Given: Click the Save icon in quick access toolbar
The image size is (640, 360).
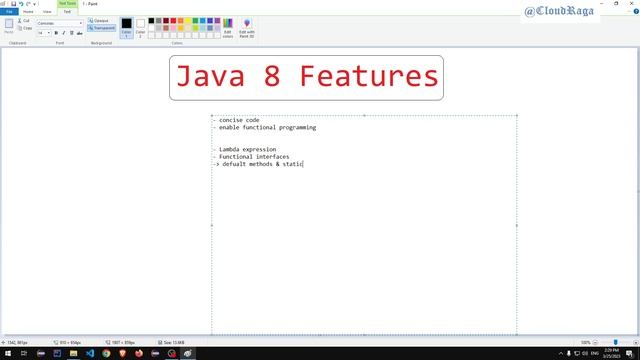Looking at the screenshot, I should pyautogui.click(x=13, y=4).
